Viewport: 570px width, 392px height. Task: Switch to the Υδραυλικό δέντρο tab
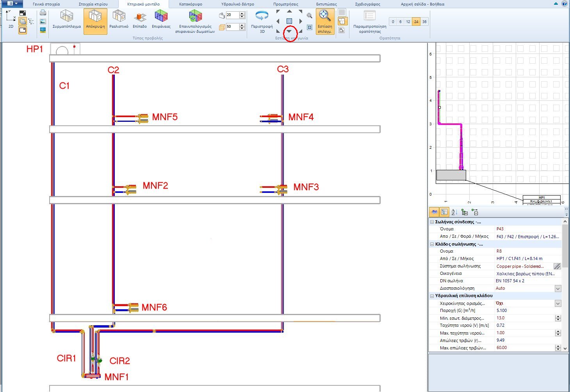click(x=238, y=4)
